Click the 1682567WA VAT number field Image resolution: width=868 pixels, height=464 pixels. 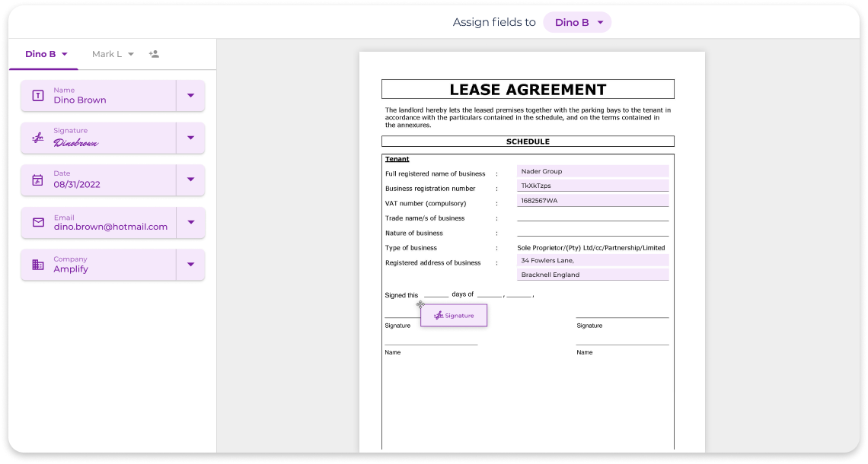(x=593, y=201)
